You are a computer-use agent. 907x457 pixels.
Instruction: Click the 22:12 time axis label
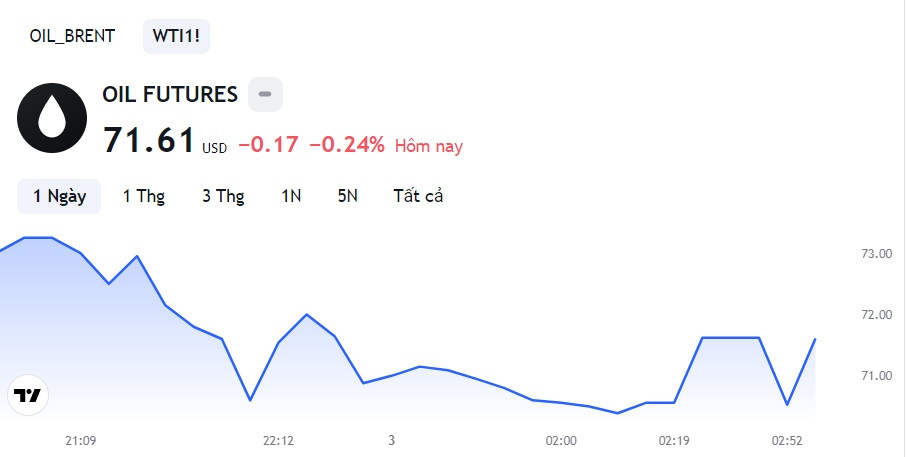[x=278, y=441]
